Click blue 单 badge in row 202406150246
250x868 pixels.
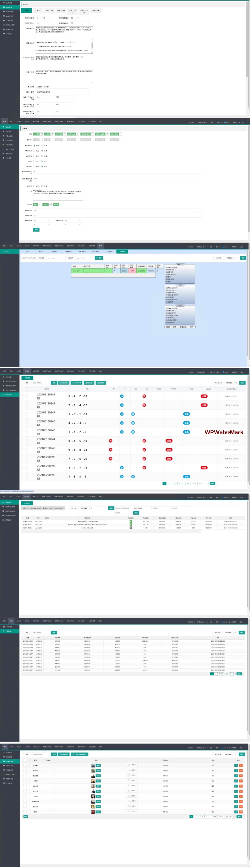tap(133, 423)
